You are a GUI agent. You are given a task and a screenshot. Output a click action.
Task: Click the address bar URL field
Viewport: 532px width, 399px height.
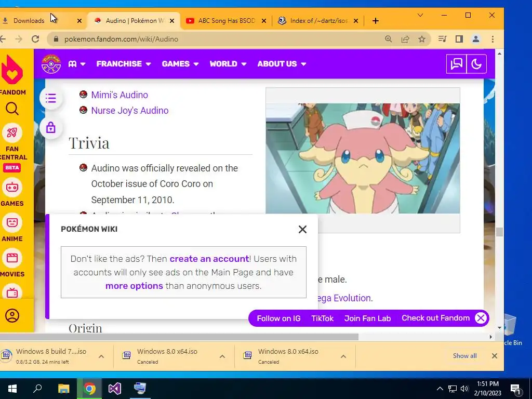click(217, 39)
